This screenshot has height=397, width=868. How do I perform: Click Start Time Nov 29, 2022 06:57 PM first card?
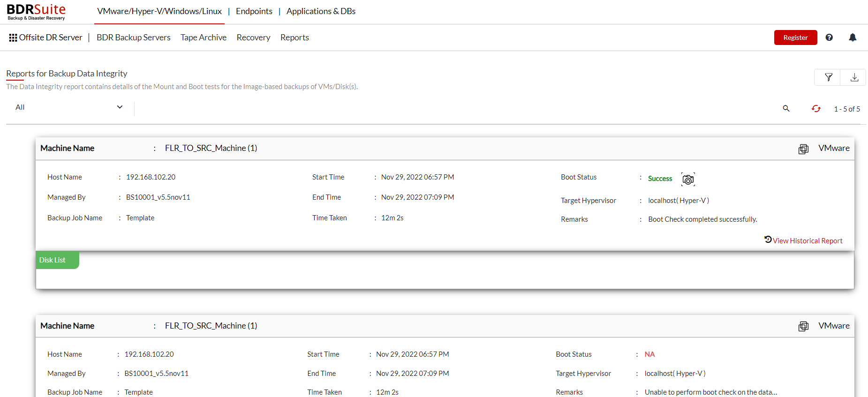coord(417,177)
